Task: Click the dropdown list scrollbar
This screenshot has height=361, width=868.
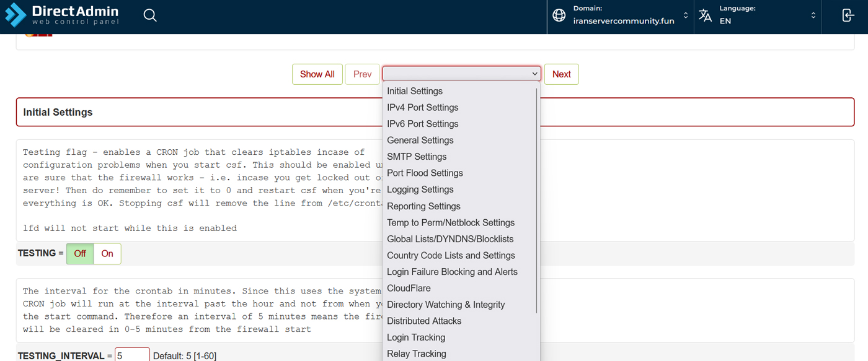Action: click(536, 198)
